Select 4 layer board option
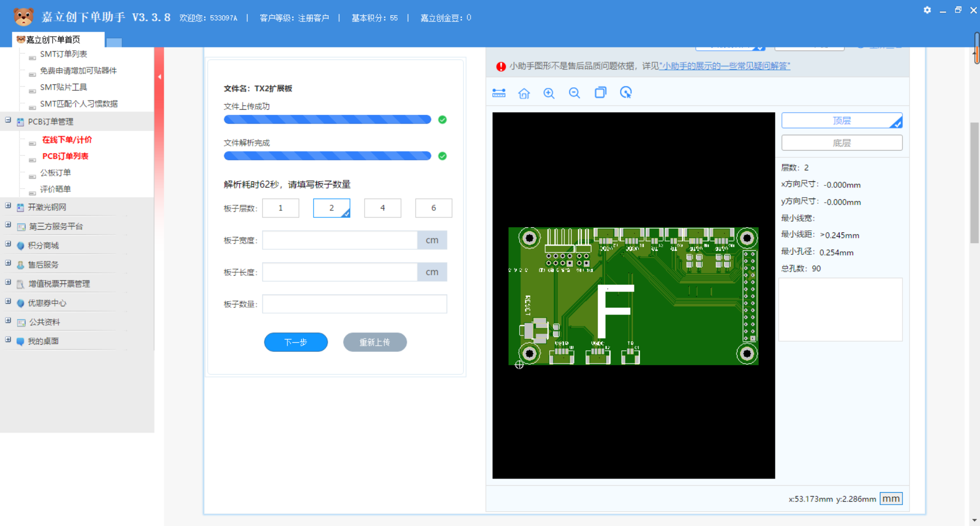The height and width of the screenshot is (526, 980). (x=382, y=208)
